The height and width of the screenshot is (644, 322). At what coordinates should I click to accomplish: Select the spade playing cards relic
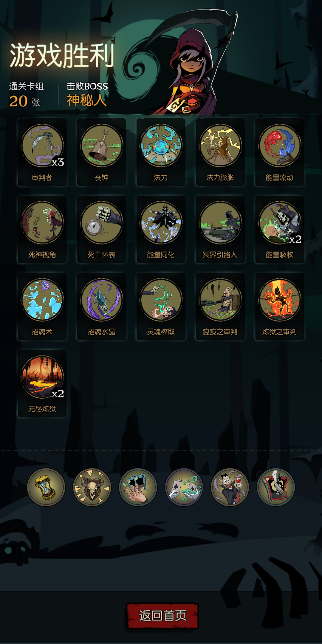[184, 487]
